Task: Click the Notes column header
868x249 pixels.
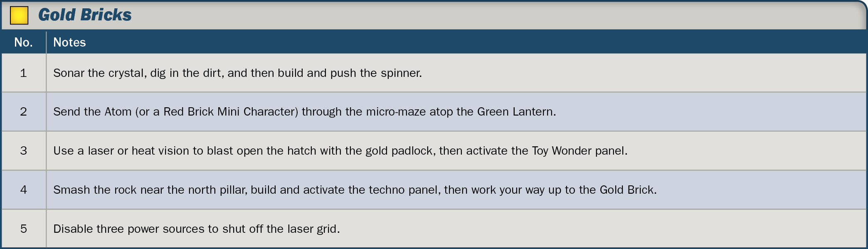Action: [69, 42]
